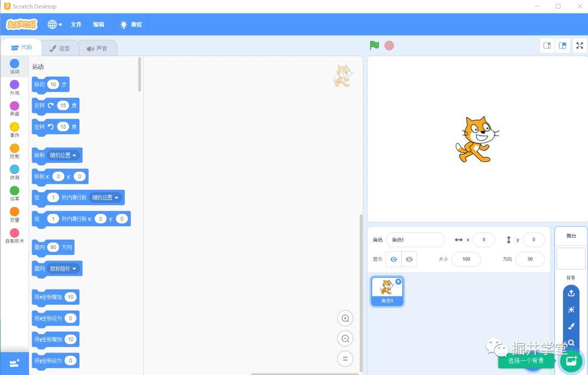Click the cat sprite on stage

click(477, 140)
